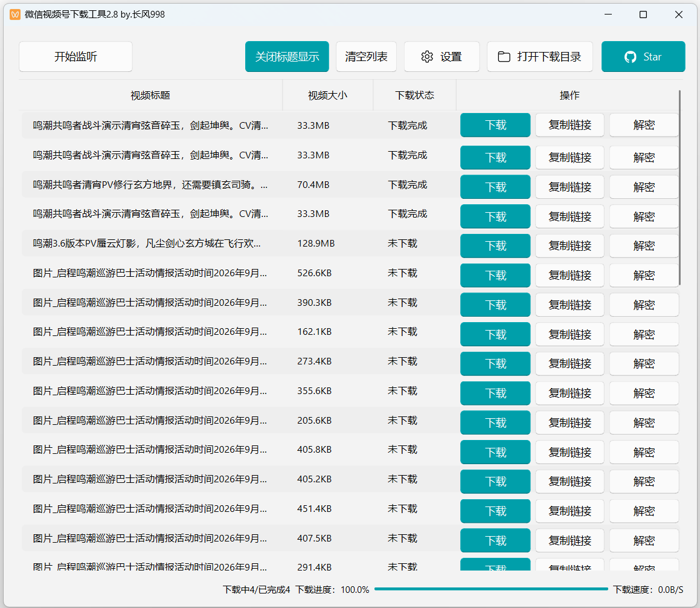Click the 128.9MB size cell

tap(316, 244)
